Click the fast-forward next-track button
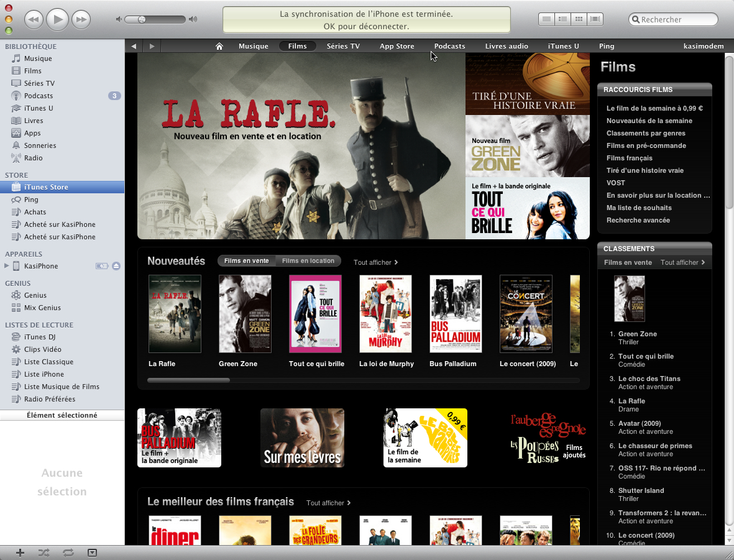Image resolution: width=734 pixels, height=560 pixels. 81,19
